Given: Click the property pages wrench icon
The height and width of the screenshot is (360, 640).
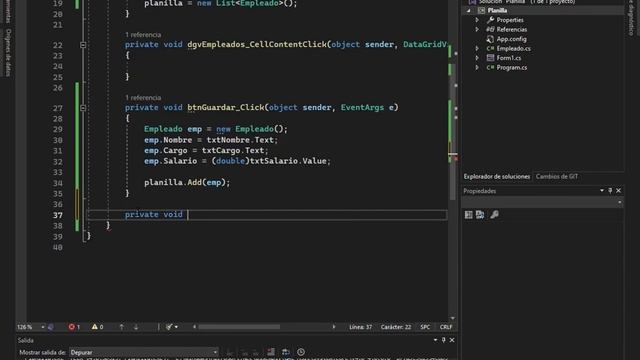Looking at the screenshot, I should 495,215.
